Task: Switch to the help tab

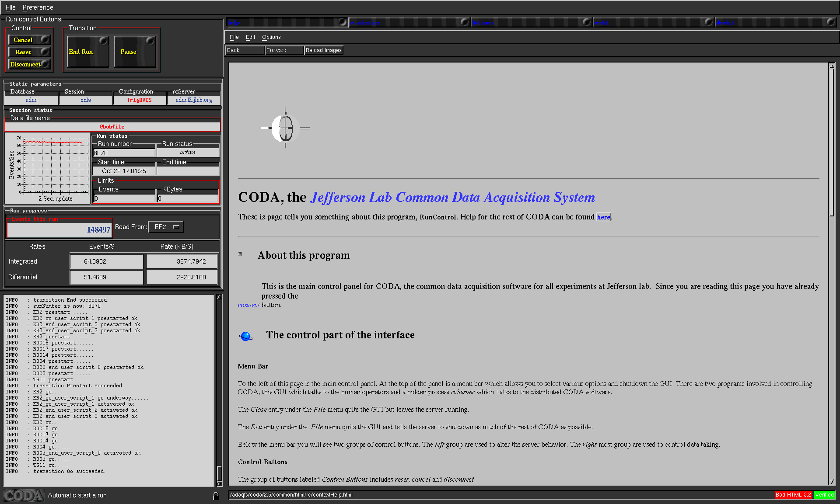Action: click(287, 22)
